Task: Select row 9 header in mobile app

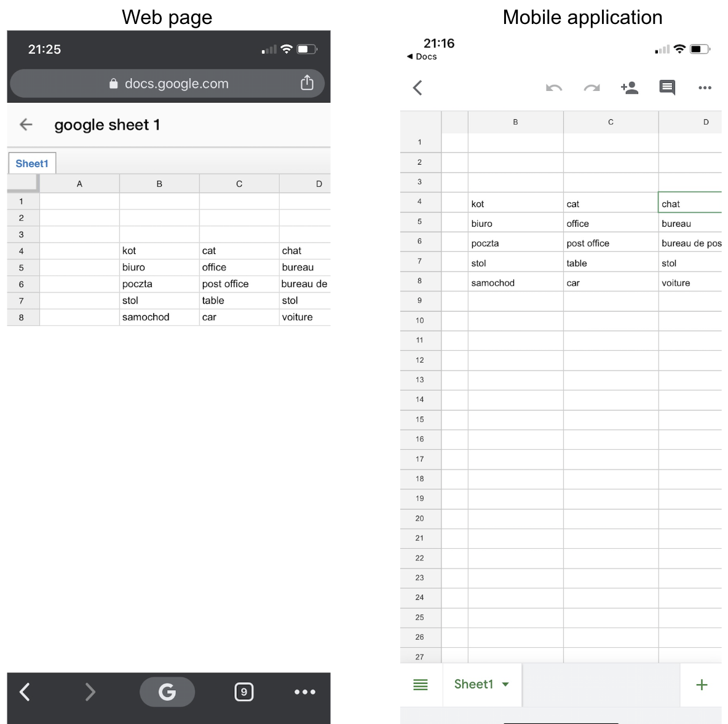Action: point(420,301)
